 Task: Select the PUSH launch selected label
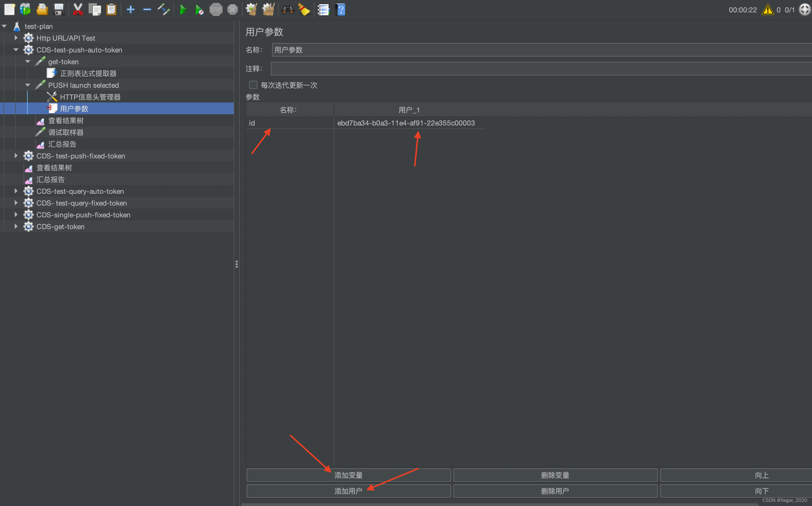click(83, 85)
